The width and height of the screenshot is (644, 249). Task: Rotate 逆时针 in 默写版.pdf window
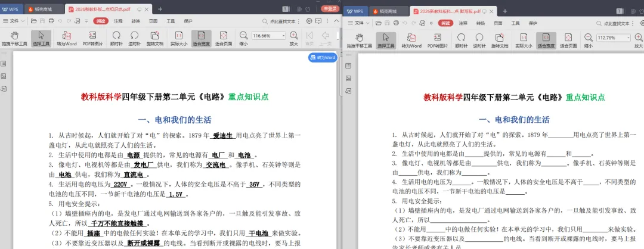click(x=479, y=40)
